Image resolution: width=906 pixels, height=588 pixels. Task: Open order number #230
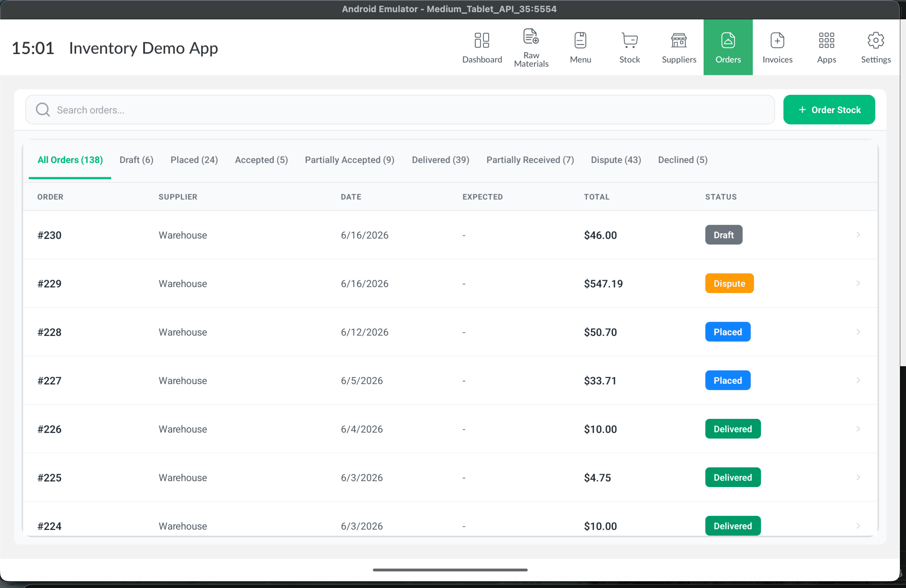[49, 235]
